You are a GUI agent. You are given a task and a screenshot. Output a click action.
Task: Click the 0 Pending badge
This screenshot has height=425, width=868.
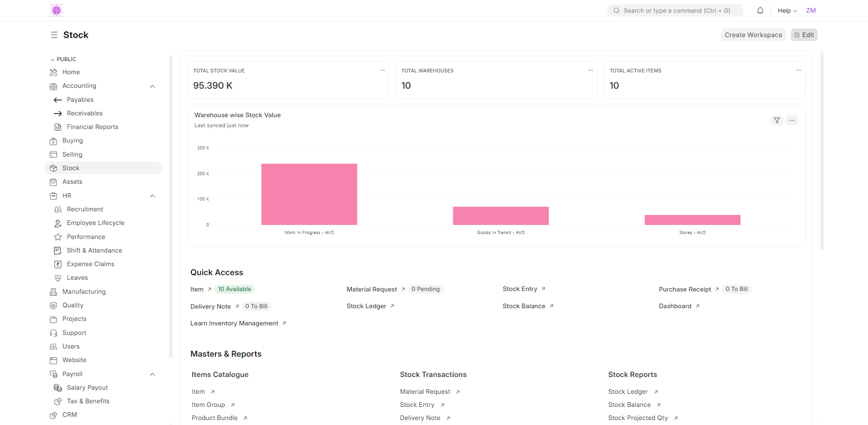[425, 289]
